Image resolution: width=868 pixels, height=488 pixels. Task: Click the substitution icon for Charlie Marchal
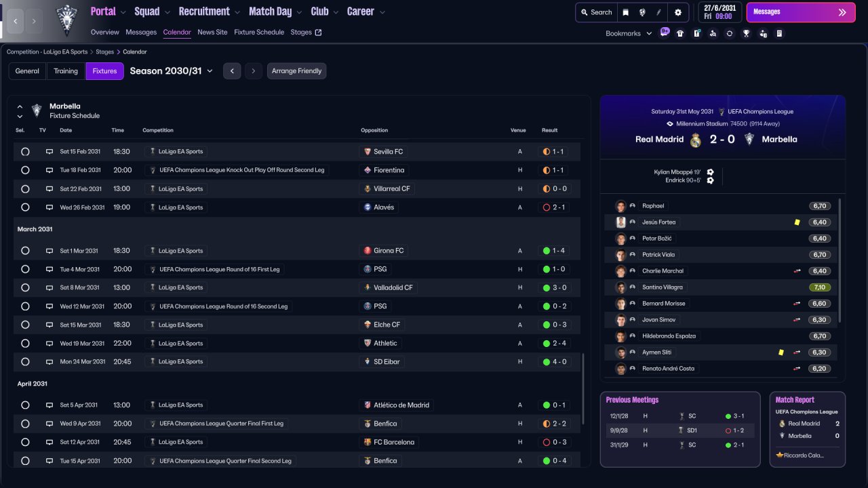[797, 271]
